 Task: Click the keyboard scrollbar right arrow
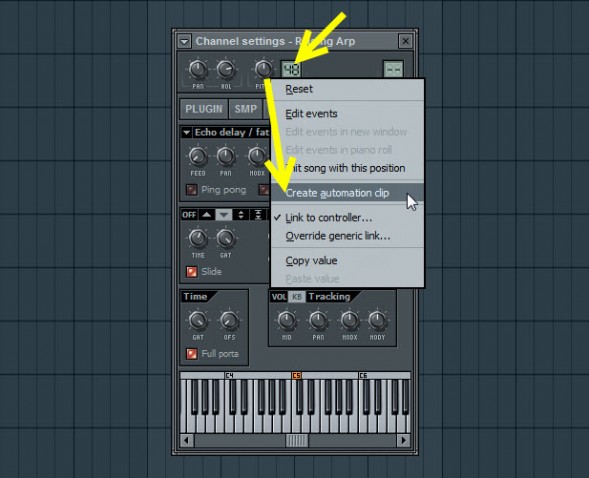tap(403, 440)
